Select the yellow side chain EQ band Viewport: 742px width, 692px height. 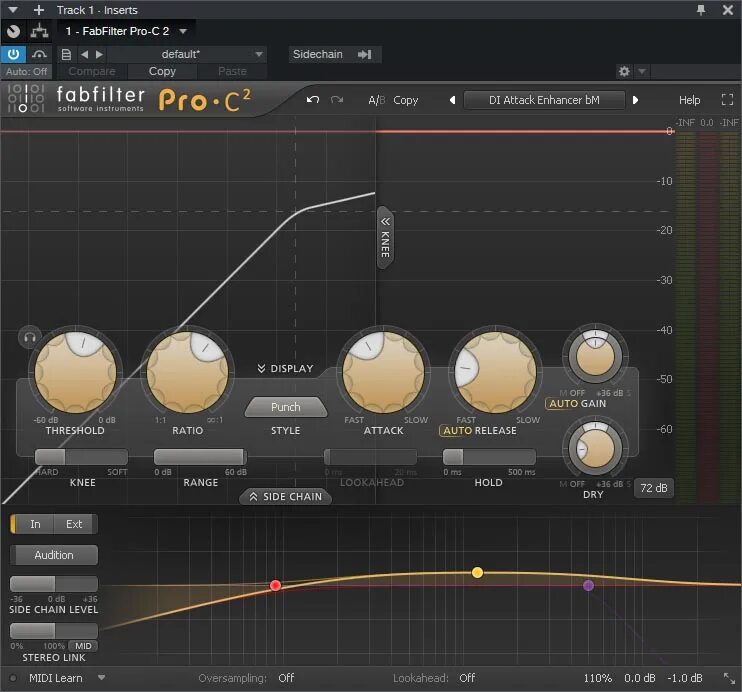point(477,573)
